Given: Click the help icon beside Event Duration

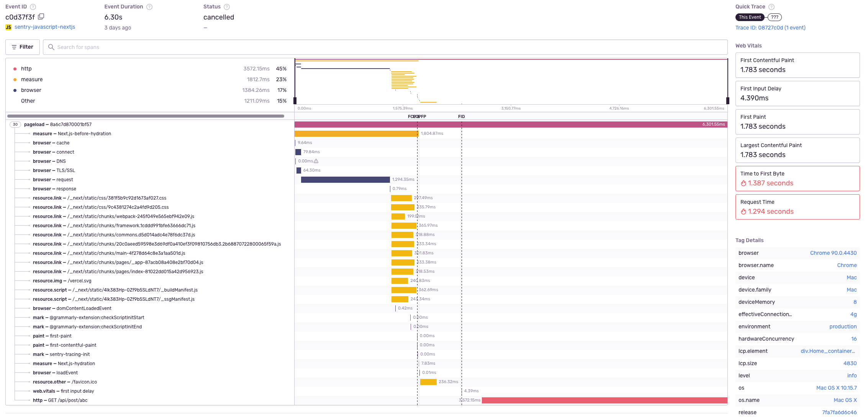Looking at the screenshot, I should [149, 7].
